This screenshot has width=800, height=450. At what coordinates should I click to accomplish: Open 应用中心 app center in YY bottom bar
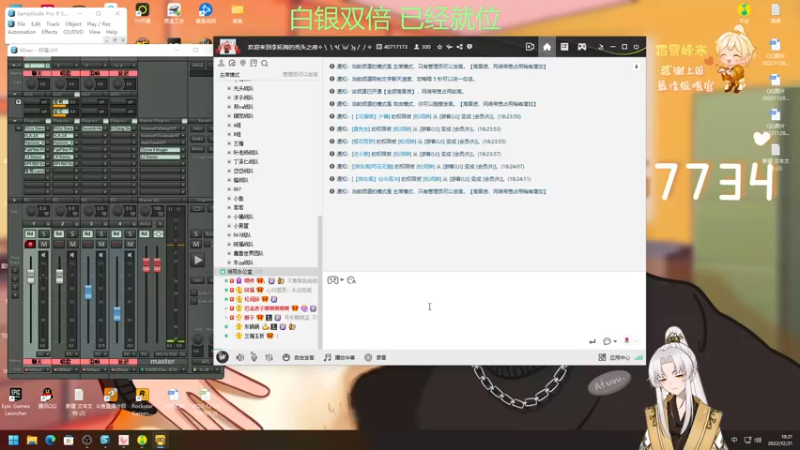pos(614,358)
